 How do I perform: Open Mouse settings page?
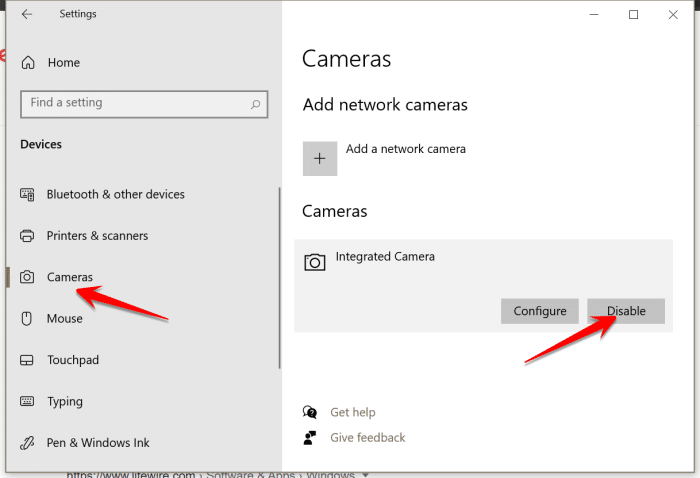[65, 318]
